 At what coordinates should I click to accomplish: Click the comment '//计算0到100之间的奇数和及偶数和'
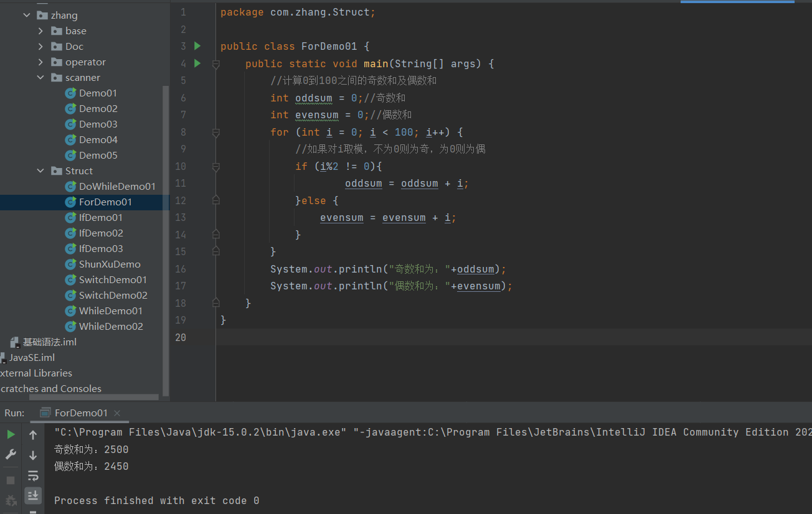point(354,81)
